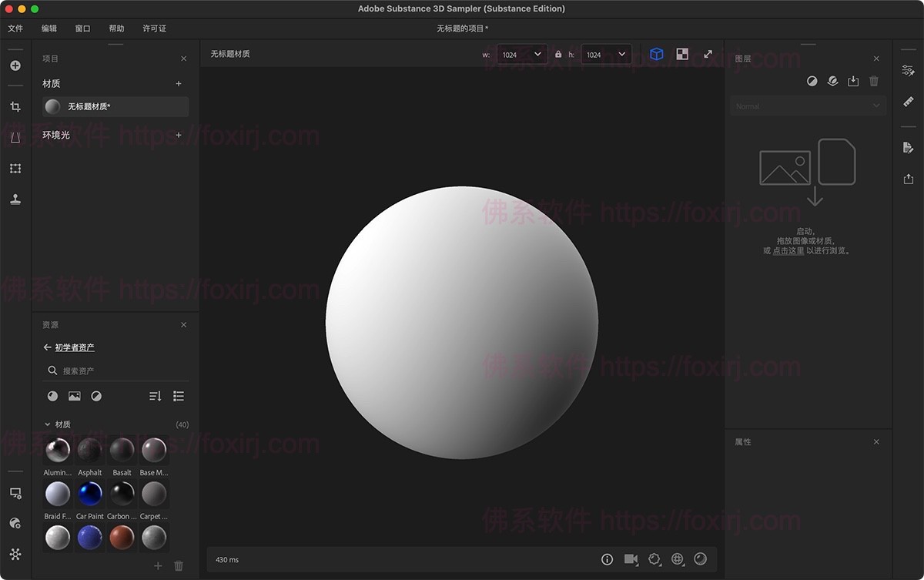Open the Normal blend mode dropdown

coord(807,106)
